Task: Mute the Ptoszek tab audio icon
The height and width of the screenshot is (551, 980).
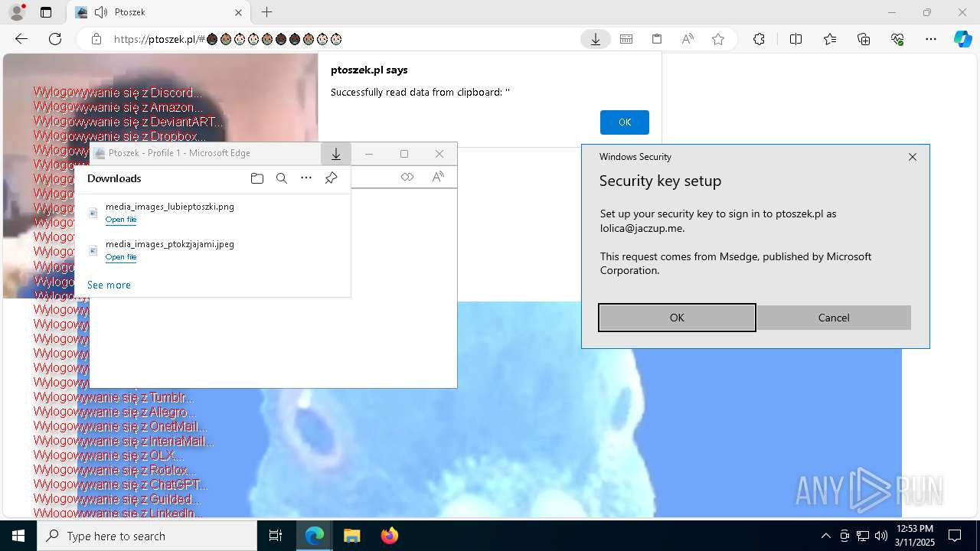Action: pyautogui.click(x=101, y=12)
